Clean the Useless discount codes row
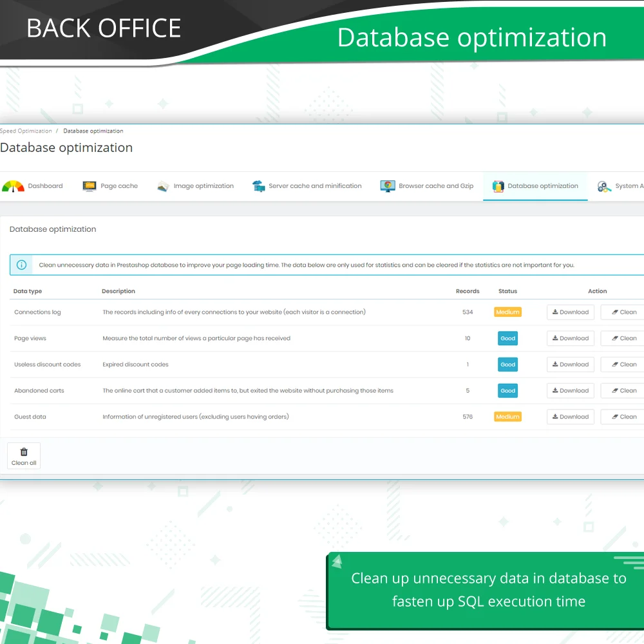This screenshot has height=644, width=644. [623, 365]
